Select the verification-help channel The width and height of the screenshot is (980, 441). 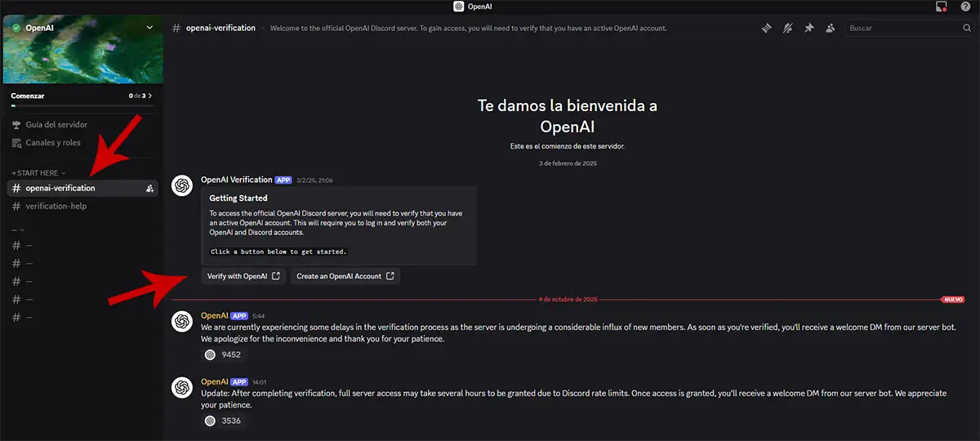56,207
